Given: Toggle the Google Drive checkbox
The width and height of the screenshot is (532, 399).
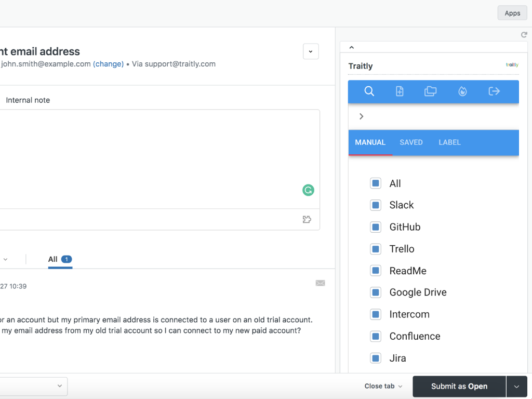Looking at the screenshot, I should click(376, 292).
